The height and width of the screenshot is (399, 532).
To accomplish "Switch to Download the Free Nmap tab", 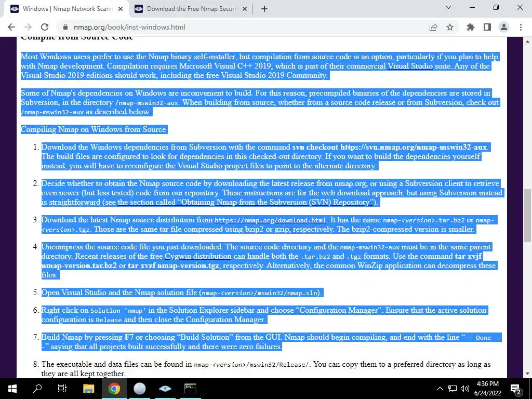I will [191, 9].
